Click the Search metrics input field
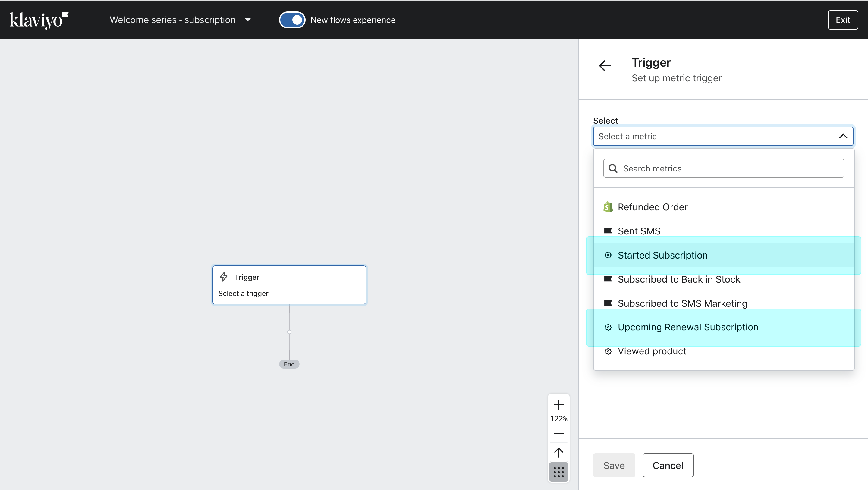The image size is (868, 490). pyautogui.click(x=723, y=168)
